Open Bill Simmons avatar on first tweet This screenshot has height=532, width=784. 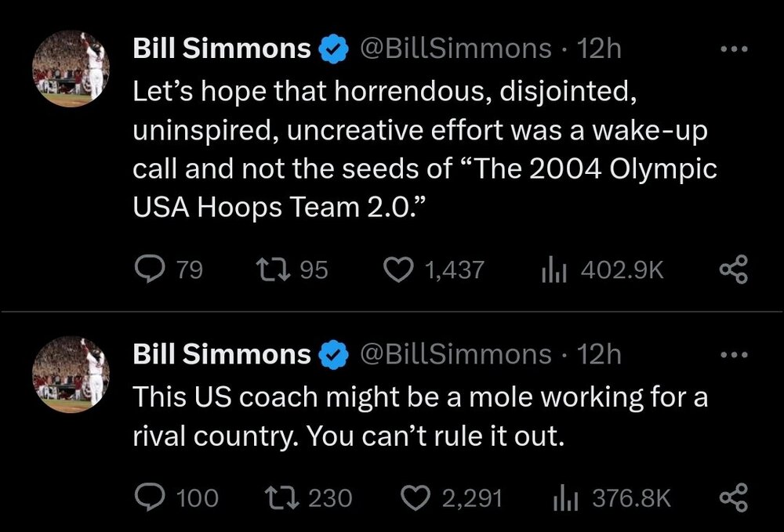click(x=71, y=69)
